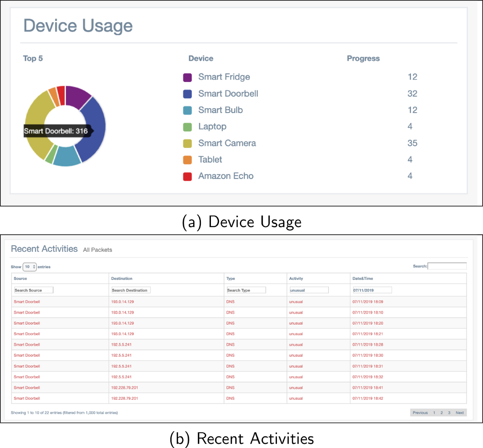Screen dimensions: 483x448
Task: Select the Smart Bulb legend icon
Action: coord(187,110)
